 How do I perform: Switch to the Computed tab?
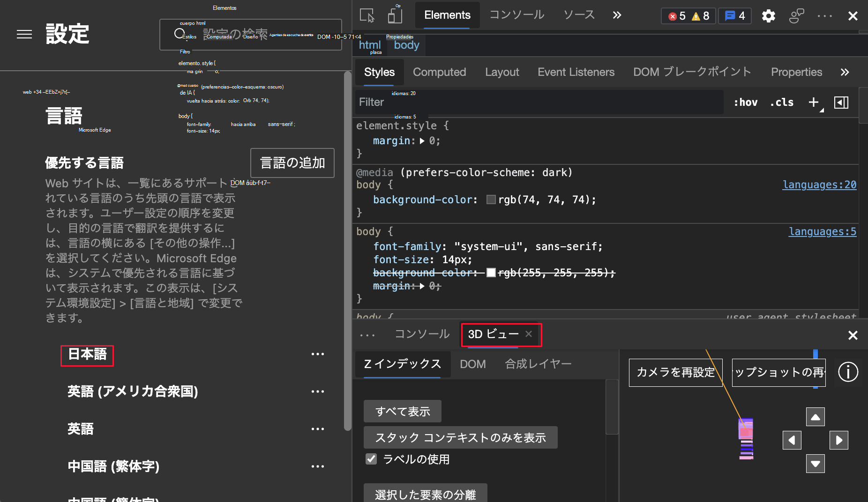(x=439, y=72)
